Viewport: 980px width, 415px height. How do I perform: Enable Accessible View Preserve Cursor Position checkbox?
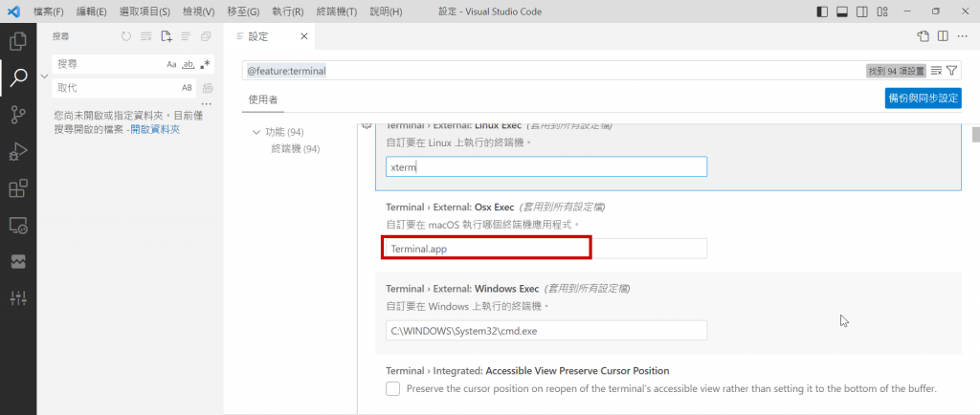(x=392, y=389)
